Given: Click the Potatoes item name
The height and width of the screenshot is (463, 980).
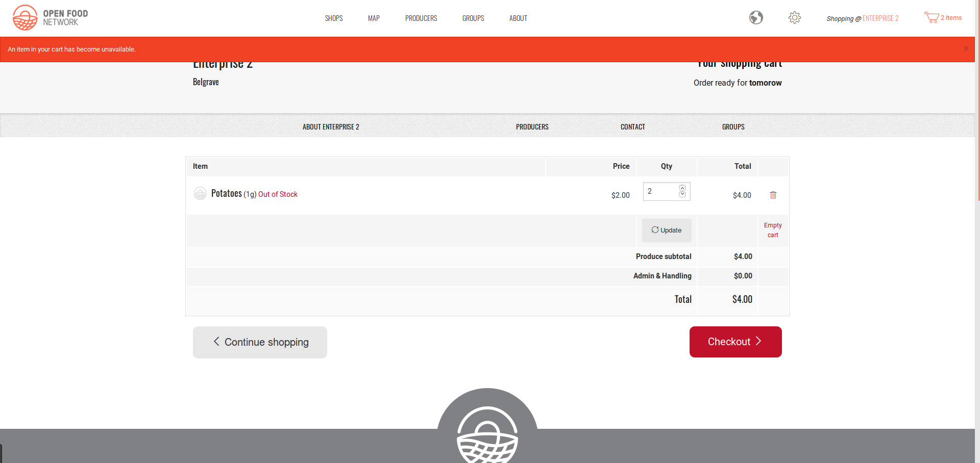Looking at the screenshot, I should 227,193.
